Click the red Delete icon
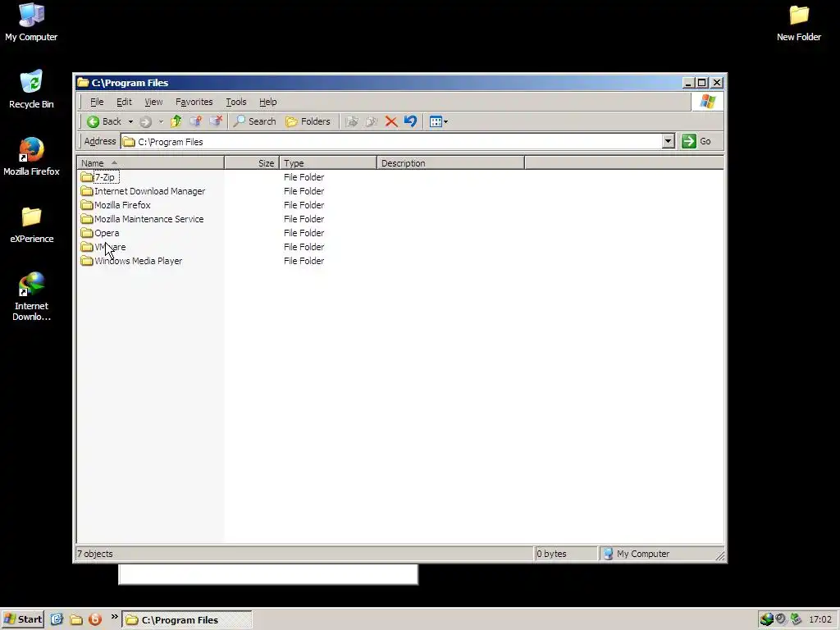 pyautogui.click(x=391, y=121)
